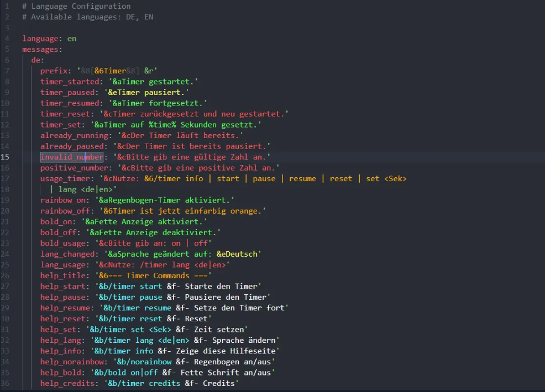
Task: Click the '&eDeutsch' value text
Action: (x=237, y=254)
